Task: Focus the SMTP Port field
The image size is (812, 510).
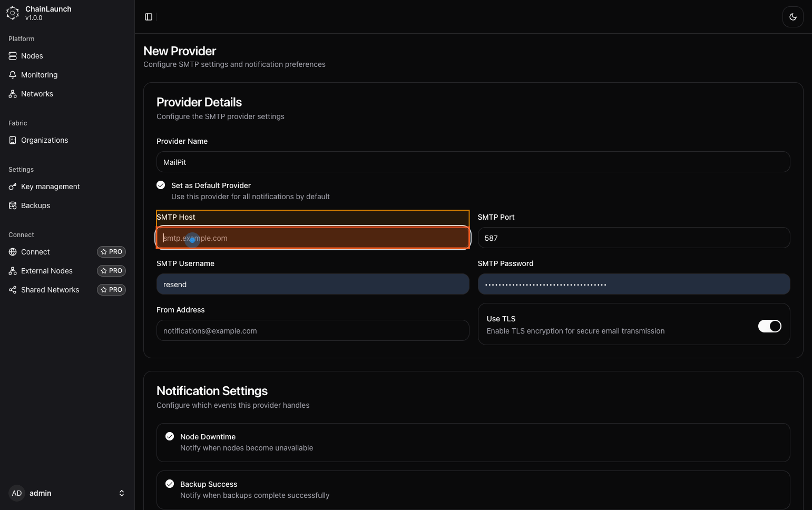Action: pos(633,238)
